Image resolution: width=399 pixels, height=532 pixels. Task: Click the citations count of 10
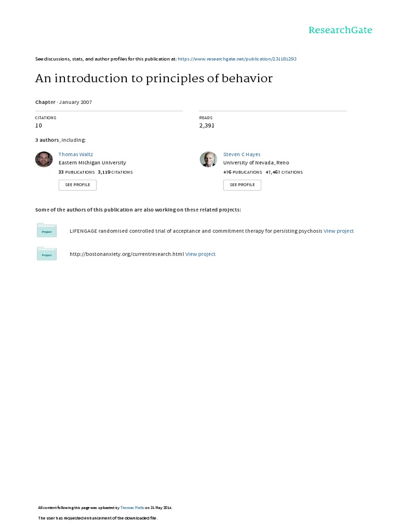tap(38, 125)
